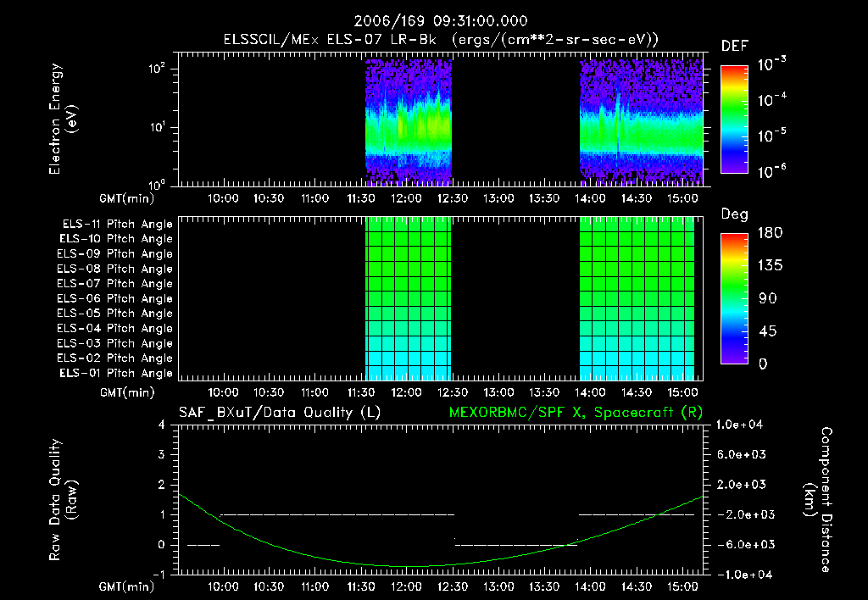Viewport: 868px width, 600px height.
Task: Select the SAF_BXuT/Data Quality (L) legend label
Action: point(280,413)
